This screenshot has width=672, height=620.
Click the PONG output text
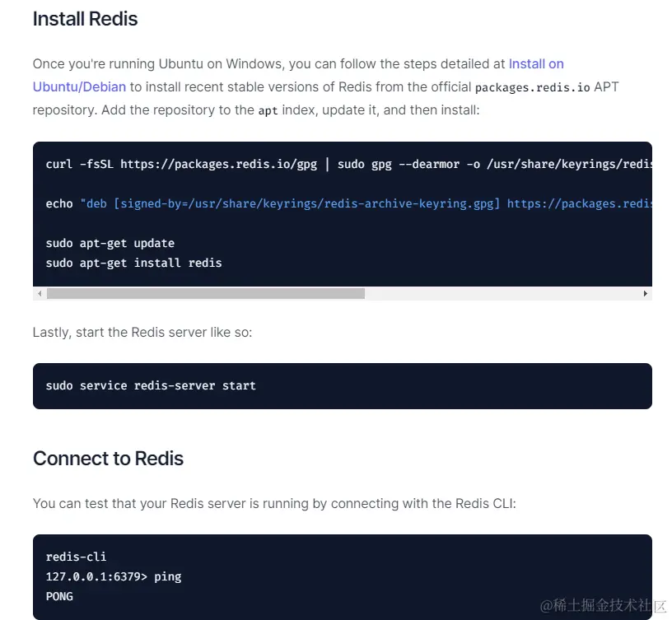[x=59, y=596]
